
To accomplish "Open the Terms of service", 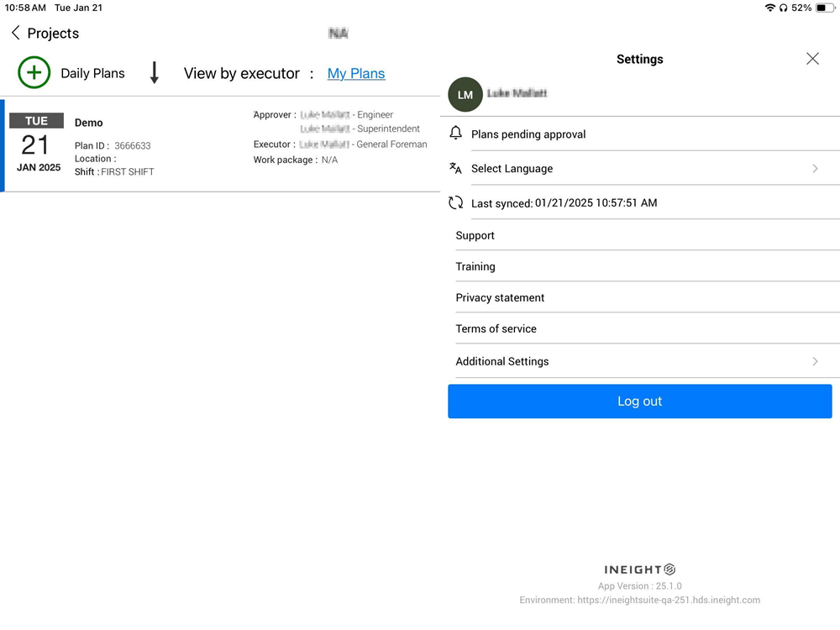I will point(496,329).
